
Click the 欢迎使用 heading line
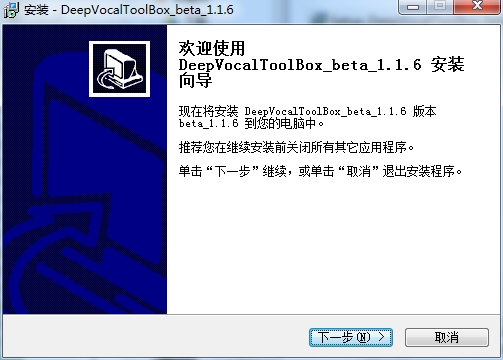pos(212,48)
